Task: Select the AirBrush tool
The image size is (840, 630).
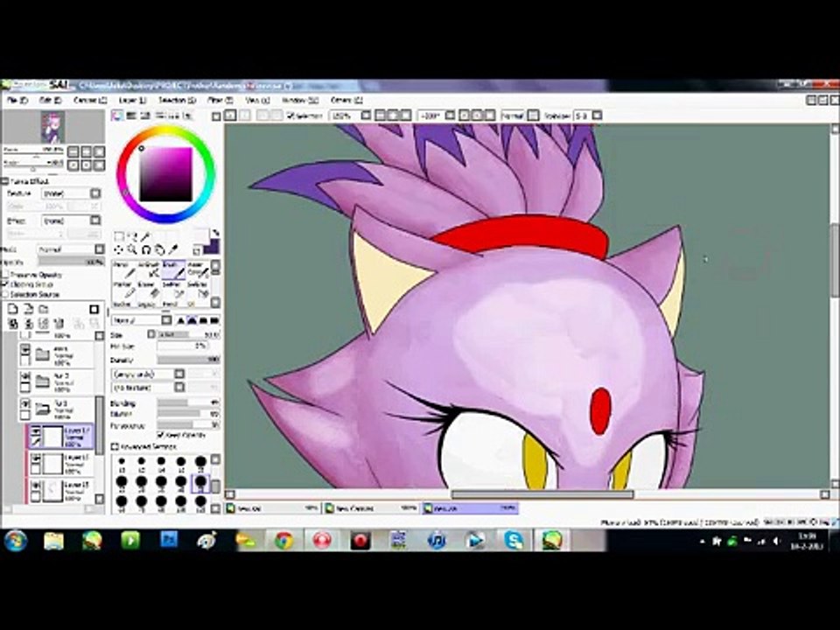Action: pos(150,270)
